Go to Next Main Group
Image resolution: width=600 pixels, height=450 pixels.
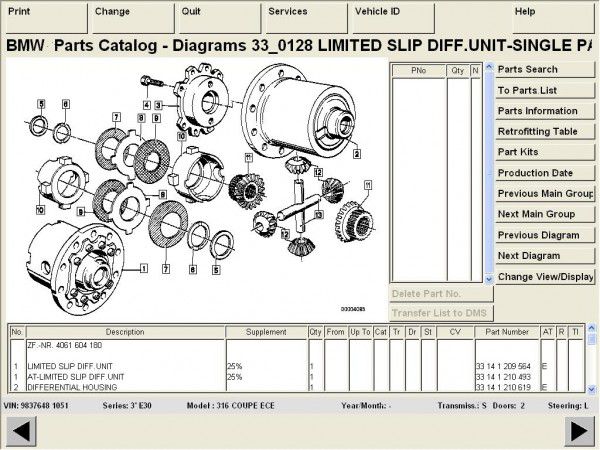tap(545, 214)
